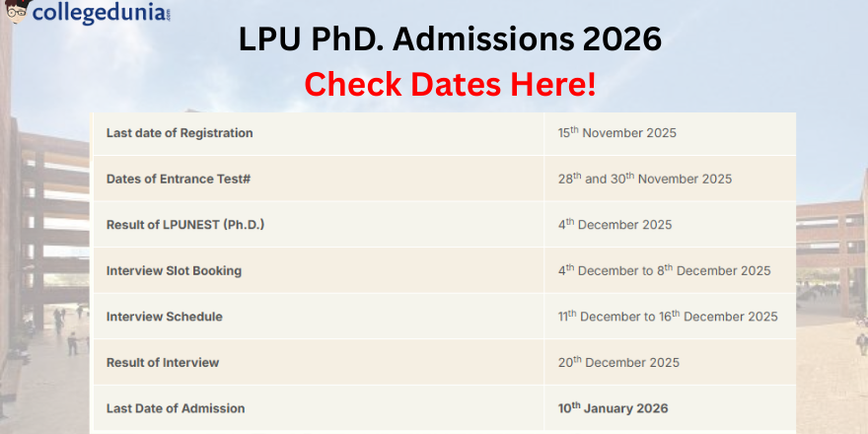Screen dimensions: 868x434
Task: Click the collegedunia mascot logo icon
Action: point(17,11)
